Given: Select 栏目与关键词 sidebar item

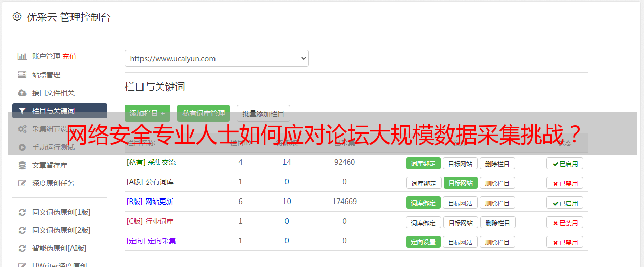Looking at the screenshot, I should [x=59, y=111].
